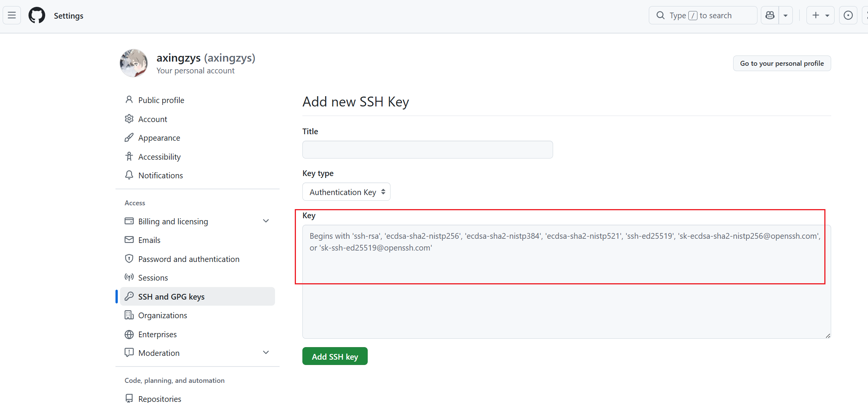
Task: Click the Issues icon in header
Action: coord(848,15)
